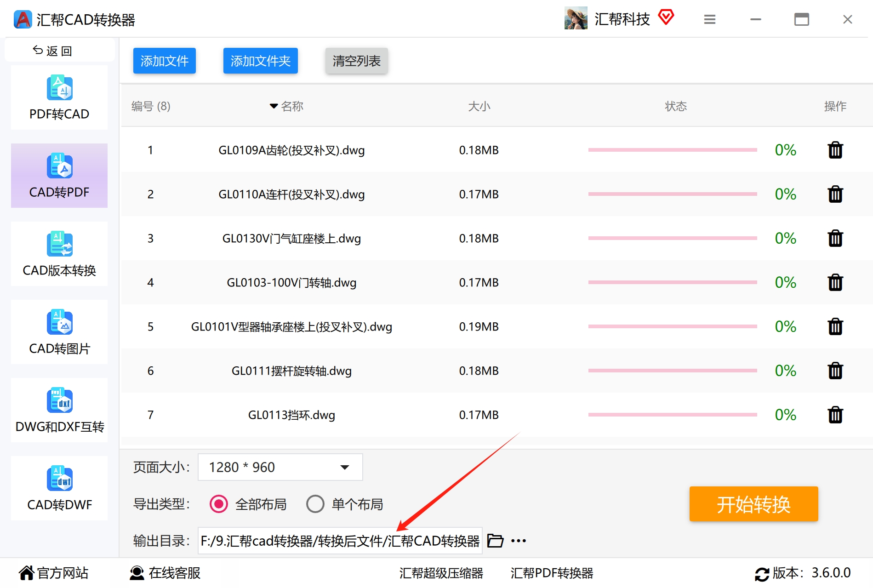Screen dimensions: 873x588
Task: Click the 添加文件 button
Action: point(165,61)
